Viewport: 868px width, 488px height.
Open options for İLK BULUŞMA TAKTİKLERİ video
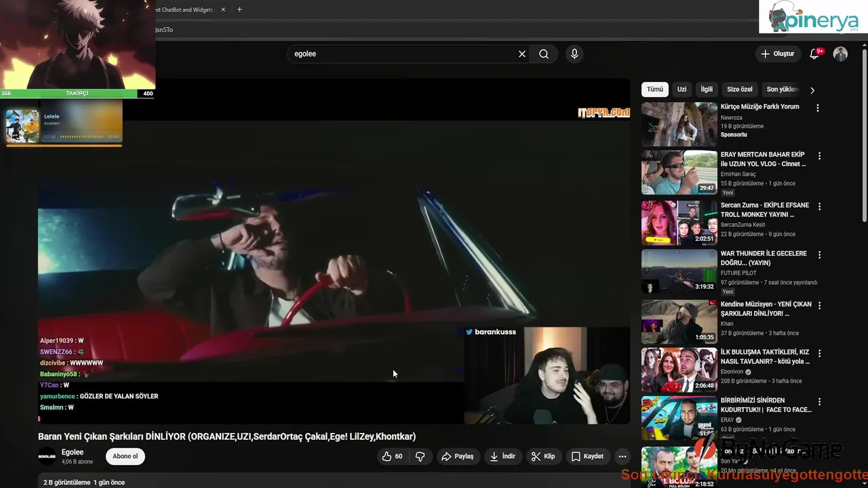(x=819, y=353)
